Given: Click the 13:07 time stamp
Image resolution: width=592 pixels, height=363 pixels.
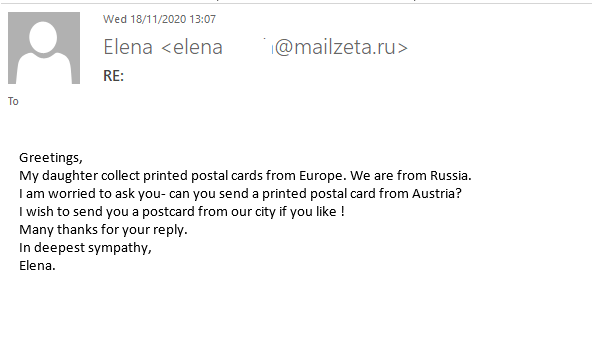Looking at the screenshot, I should coord(203,19).
